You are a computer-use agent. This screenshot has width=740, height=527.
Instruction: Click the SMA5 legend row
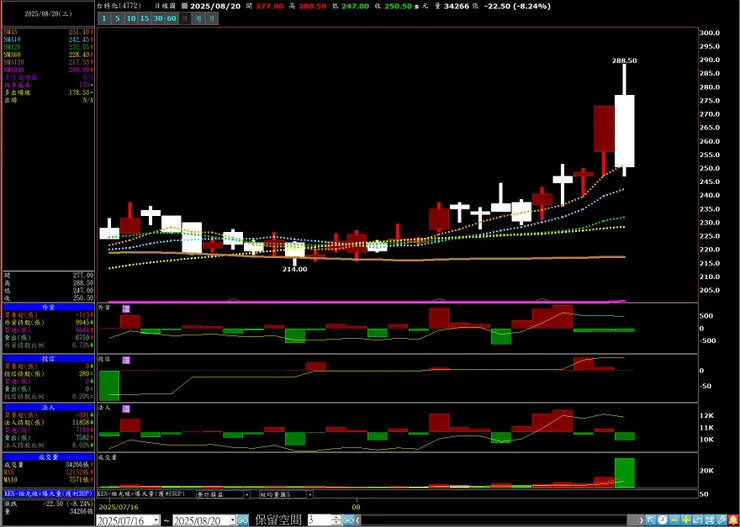click(x=49, y=31)
